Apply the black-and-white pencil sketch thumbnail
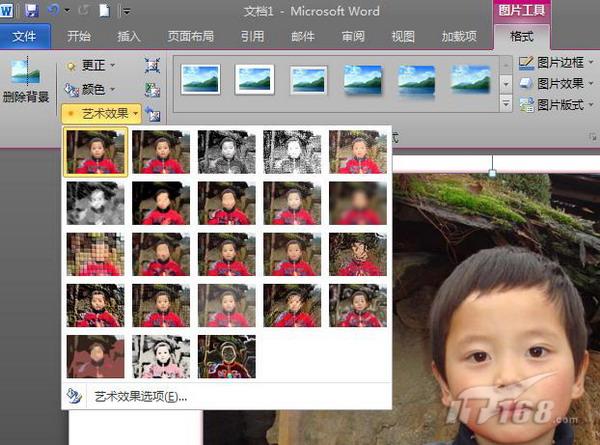 292,152
